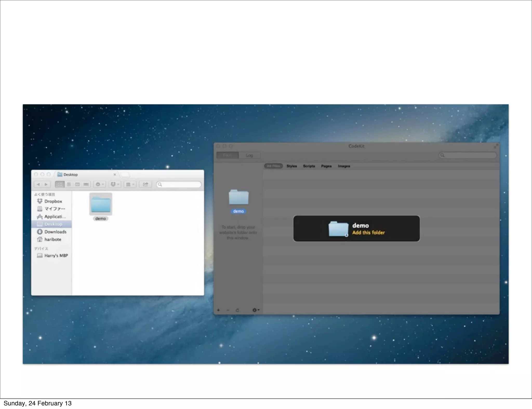
Task: Open the Dropbox toolbar dropdown
Action: point(115,184)
